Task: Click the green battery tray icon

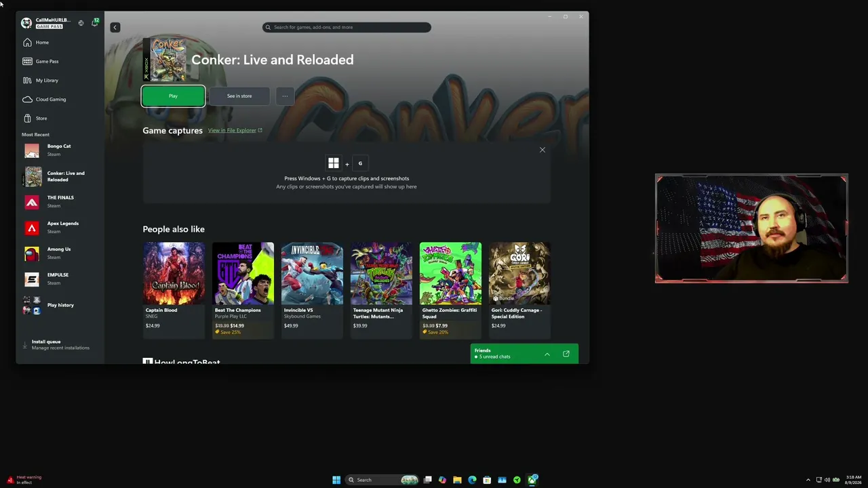Action: 836,480
